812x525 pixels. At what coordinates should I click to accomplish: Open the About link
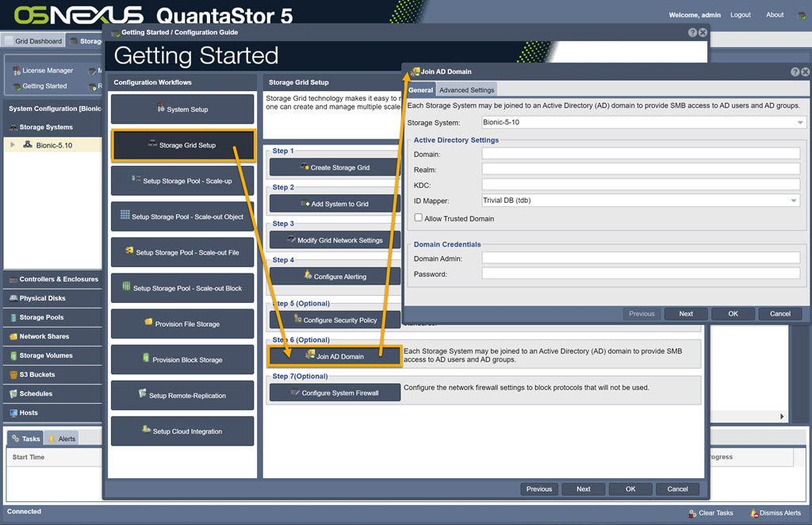tap(775, 15)
